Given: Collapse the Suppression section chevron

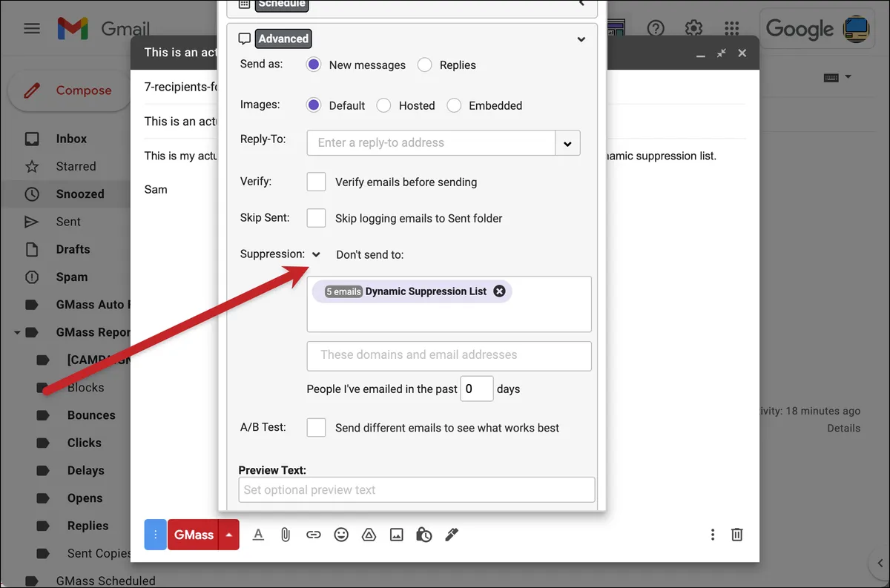Looking at the screenshot, I should (316, 254).
